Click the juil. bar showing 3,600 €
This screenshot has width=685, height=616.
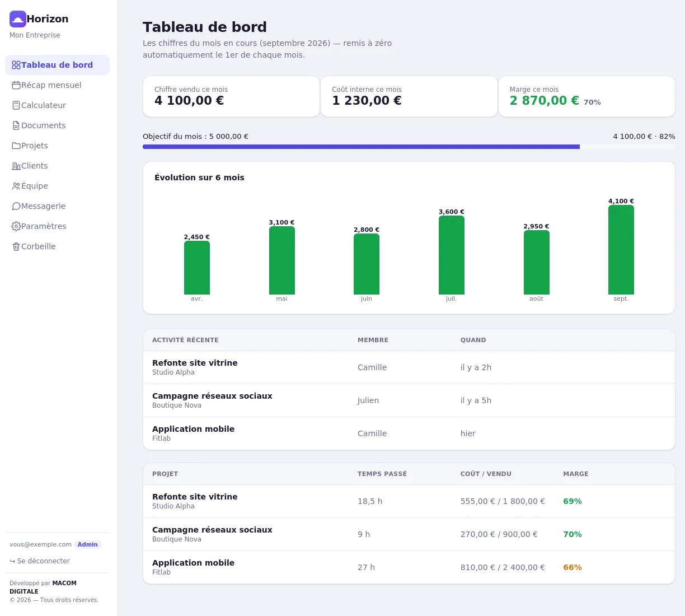(452, 255)
